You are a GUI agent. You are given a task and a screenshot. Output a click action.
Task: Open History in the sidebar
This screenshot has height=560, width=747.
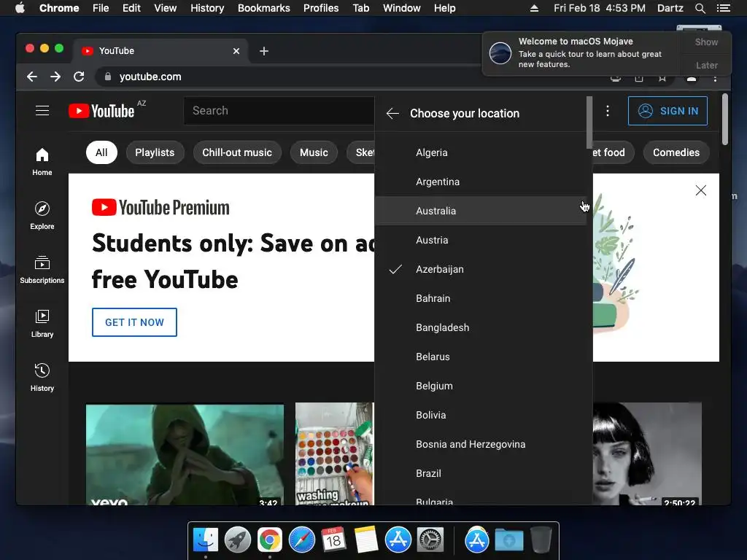point(42,378)
